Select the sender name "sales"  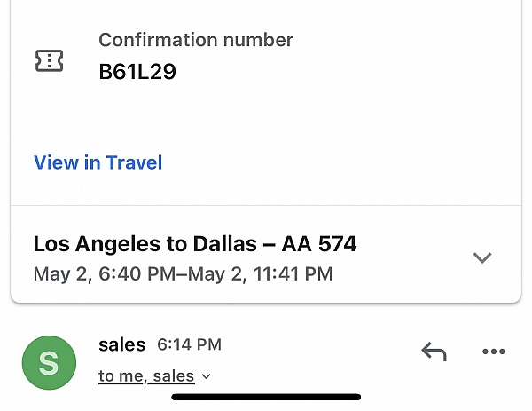coord(121,344)
